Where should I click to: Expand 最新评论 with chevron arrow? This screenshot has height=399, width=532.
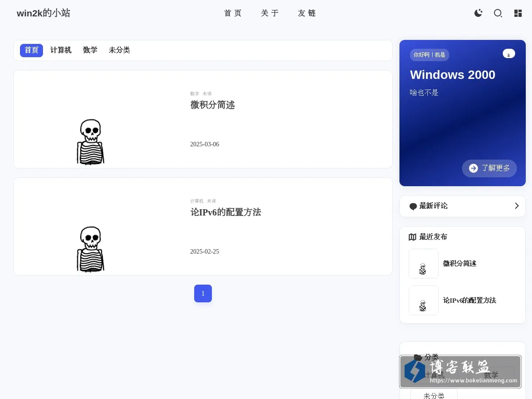(516, 206)
